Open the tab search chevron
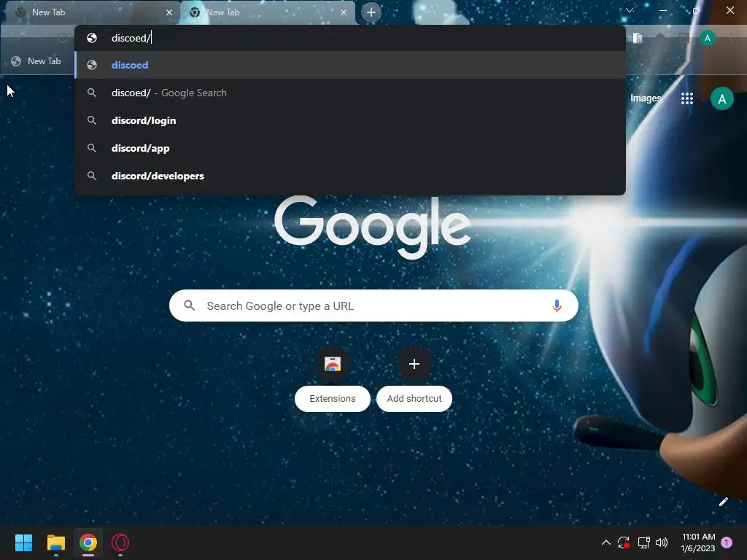747x560 pixels. point(630,10)
